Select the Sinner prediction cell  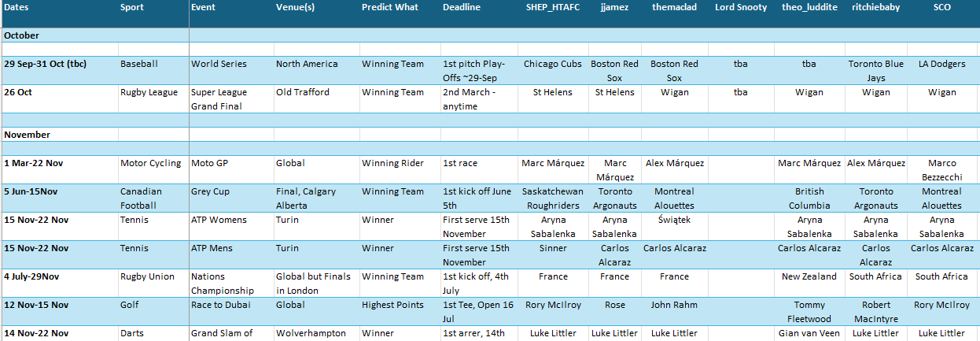point(552,254)
